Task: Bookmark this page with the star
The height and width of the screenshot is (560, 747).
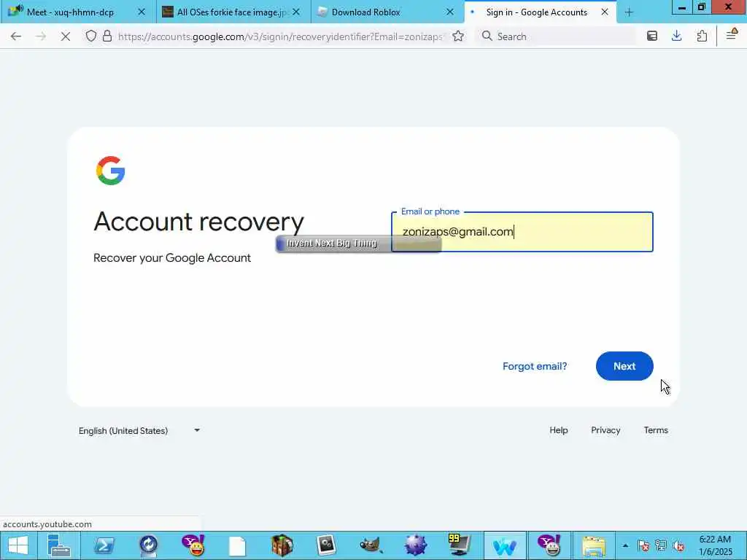Action: coord(458,36)
